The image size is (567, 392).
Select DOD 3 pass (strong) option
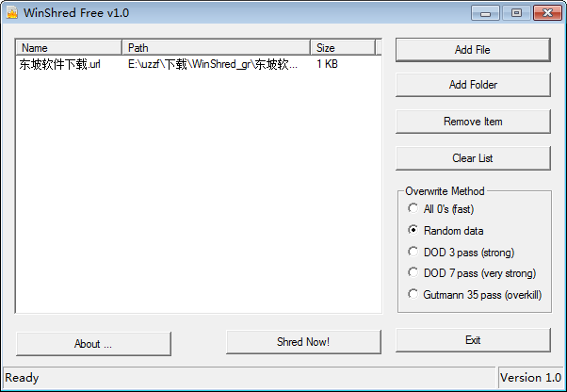coord(462,252)
